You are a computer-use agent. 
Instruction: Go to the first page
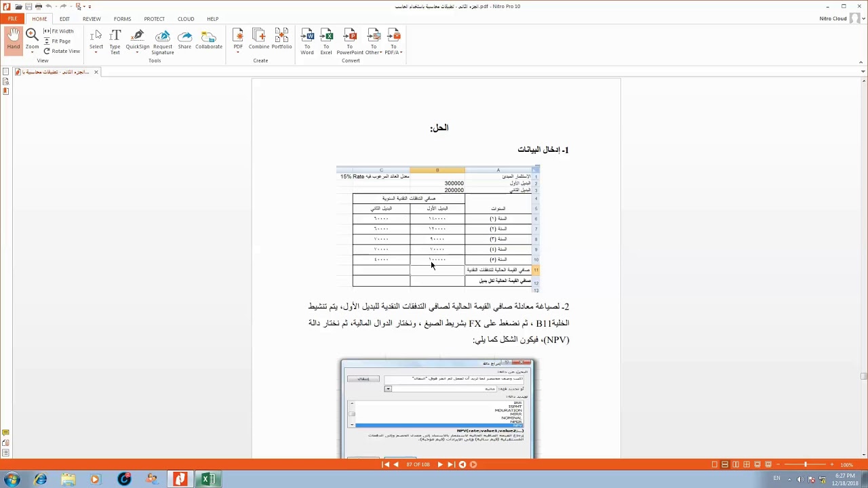[386, 465]
